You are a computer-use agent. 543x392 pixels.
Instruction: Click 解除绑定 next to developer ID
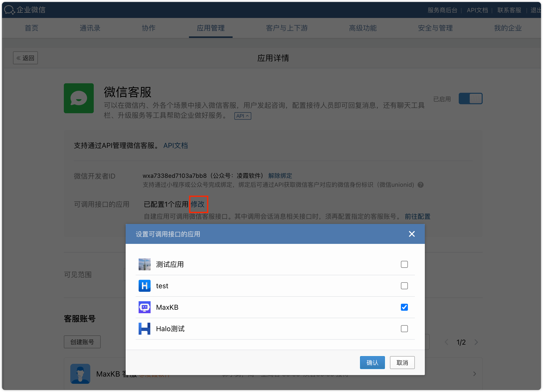point(280,176)
